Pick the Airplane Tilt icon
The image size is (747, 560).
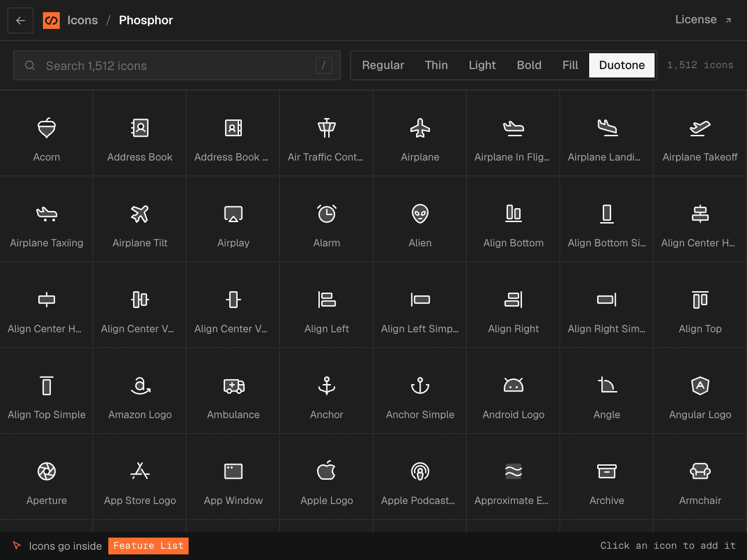tap(140, 219)
